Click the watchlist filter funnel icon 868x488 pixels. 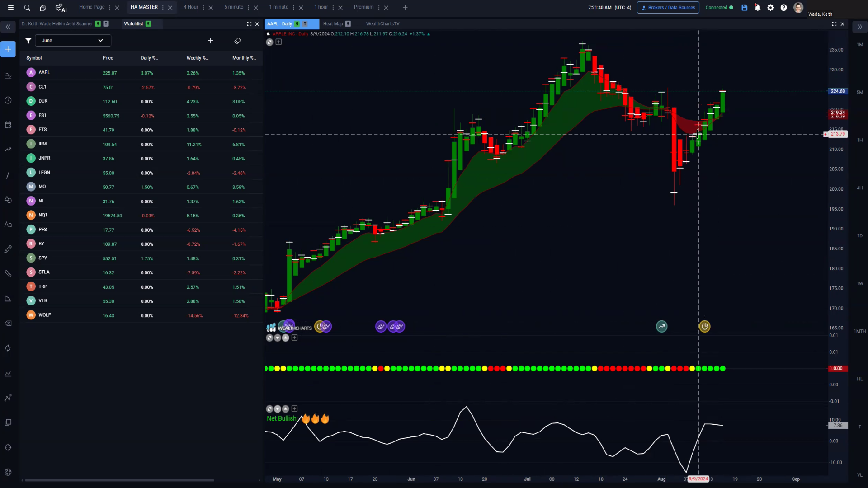[28, 41]
